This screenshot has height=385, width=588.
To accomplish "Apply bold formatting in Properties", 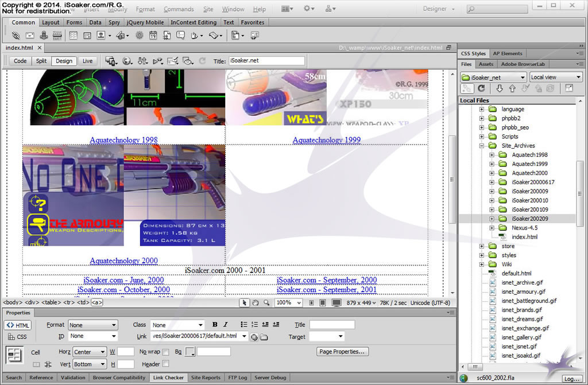I will pos(215,325).
